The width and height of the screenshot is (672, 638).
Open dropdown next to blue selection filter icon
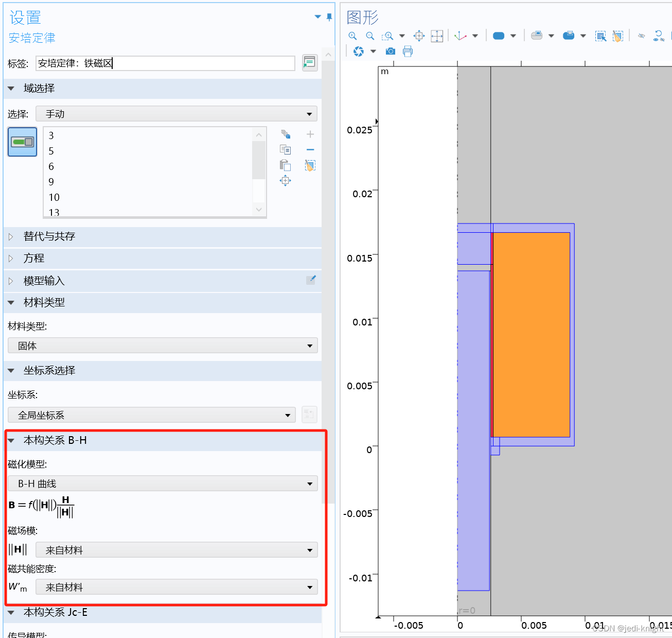[583, 36]
